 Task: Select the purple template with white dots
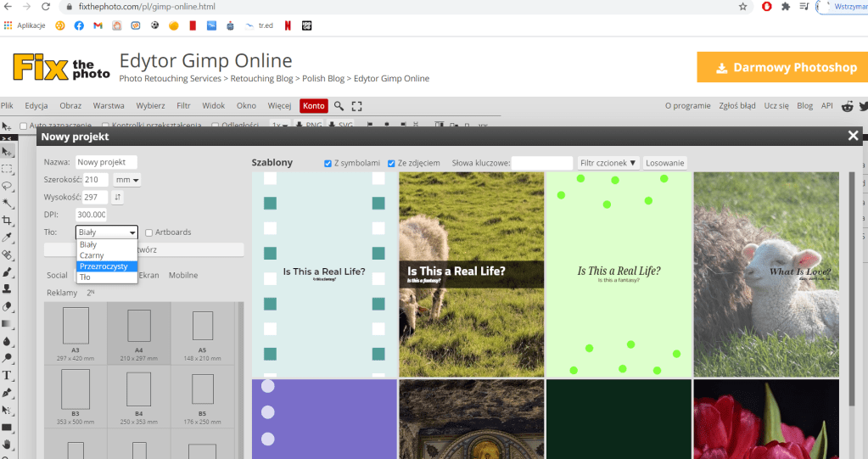pyautogui.click(x=324, y=419)
